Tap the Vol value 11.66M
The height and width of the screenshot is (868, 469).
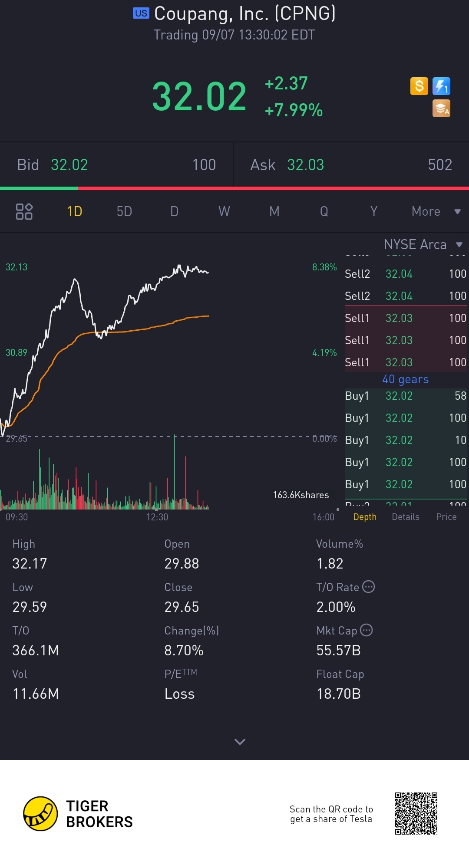click(x=36, y=694)
